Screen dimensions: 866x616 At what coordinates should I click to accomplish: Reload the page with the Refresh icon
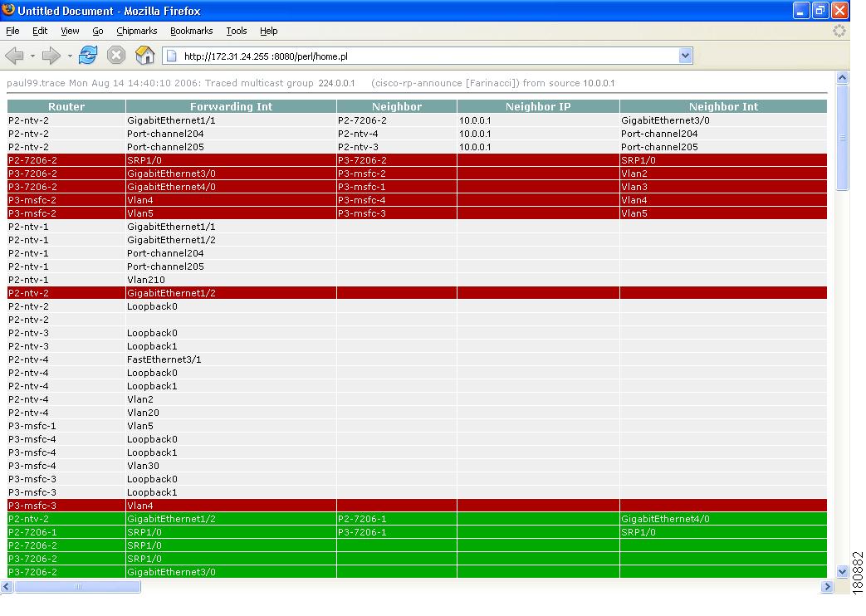point(88,56)
